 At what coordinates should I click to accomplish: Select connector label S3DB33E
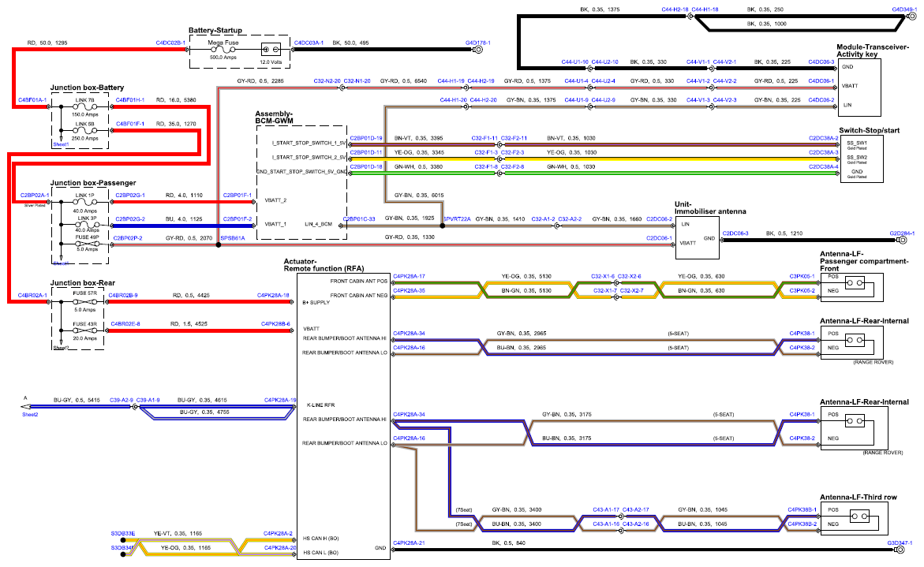tap(122, 533)
